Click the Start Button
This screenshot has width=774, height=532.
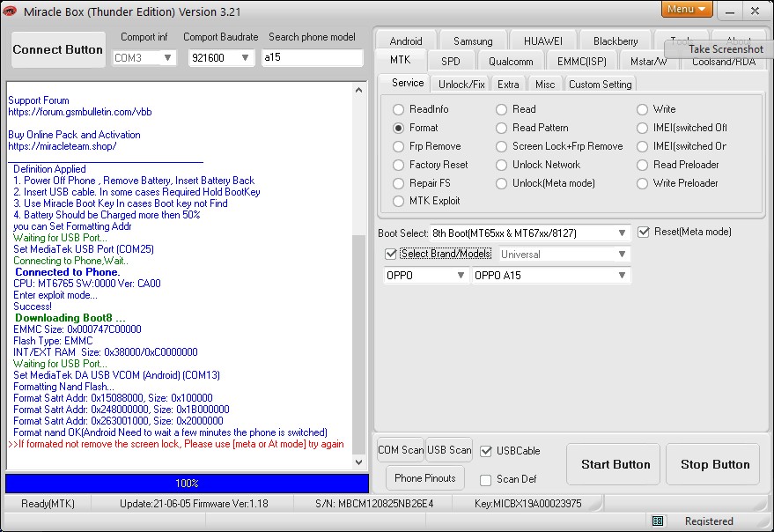point(615,464)
